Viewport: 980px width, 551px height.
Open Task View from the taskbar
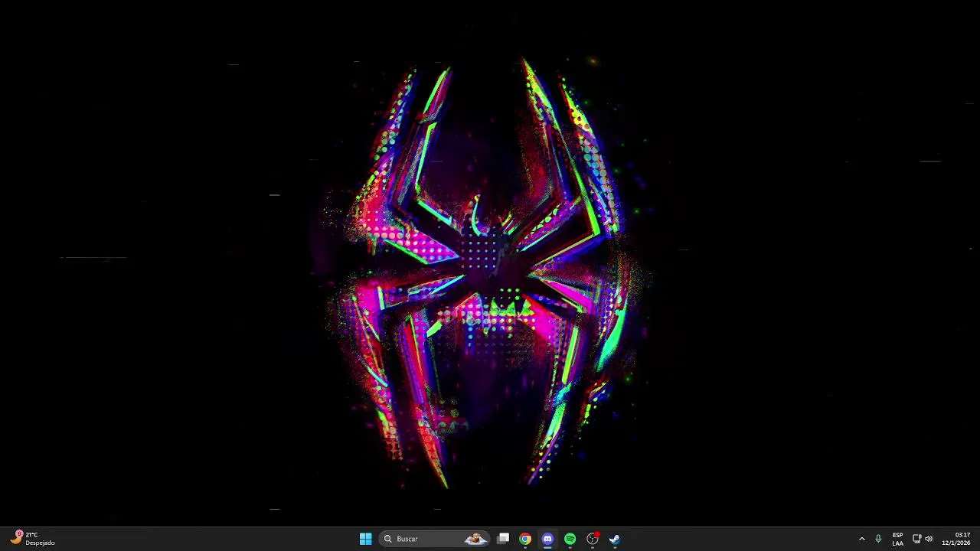coord(503,539)
